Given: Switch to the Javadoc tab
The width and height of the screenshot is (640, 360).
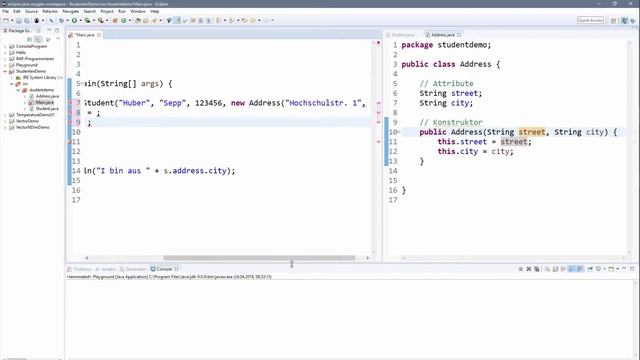Looking at the screenshot, I should 106,269.
